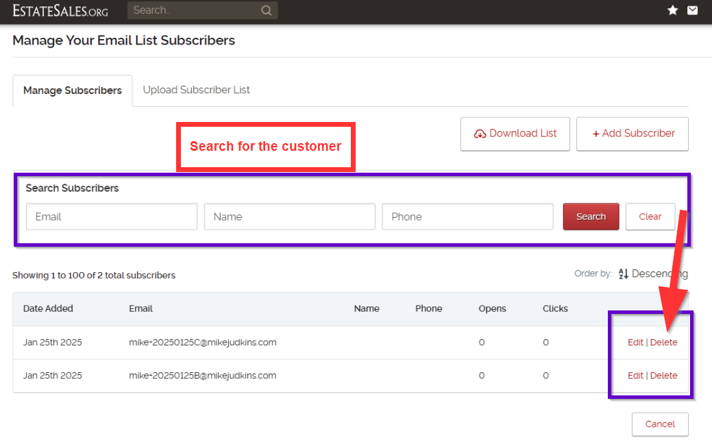This screenshot has width=712, height=442.
Task: Open the Order by Descending dropdown
Action: point(653,273)
